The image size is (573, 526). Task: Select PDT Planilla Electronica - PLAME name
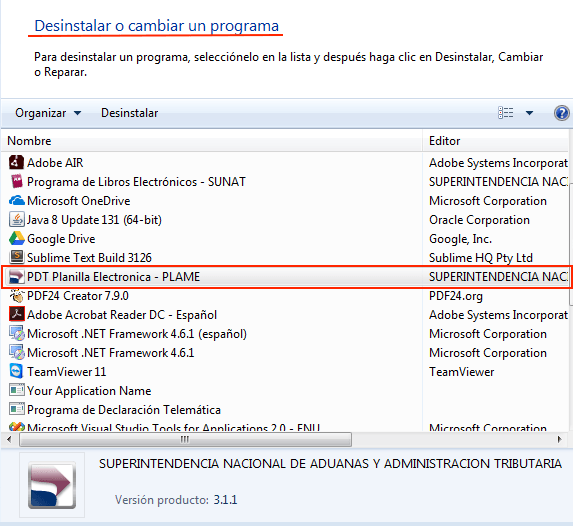[x=114, y=277]
